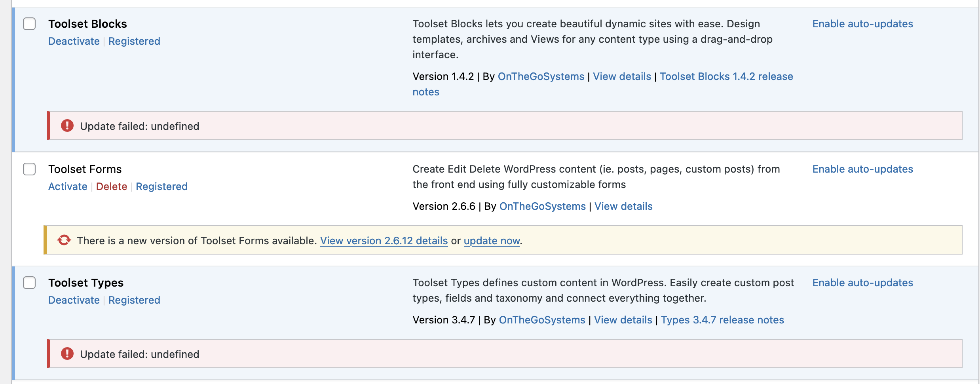Click the update-available icon for Toolset Forms
The width and height of the screenshot is (980, 384).
64,240
